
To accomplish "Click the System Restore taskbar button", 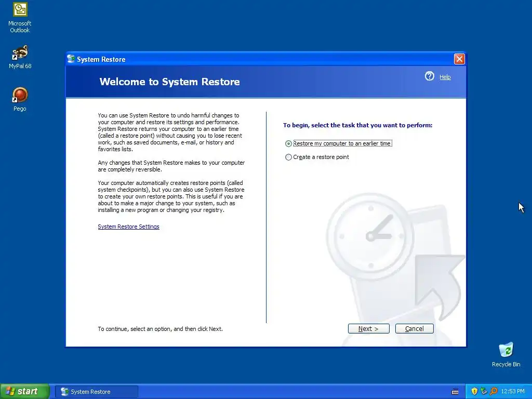I will (x=97, y=392).
